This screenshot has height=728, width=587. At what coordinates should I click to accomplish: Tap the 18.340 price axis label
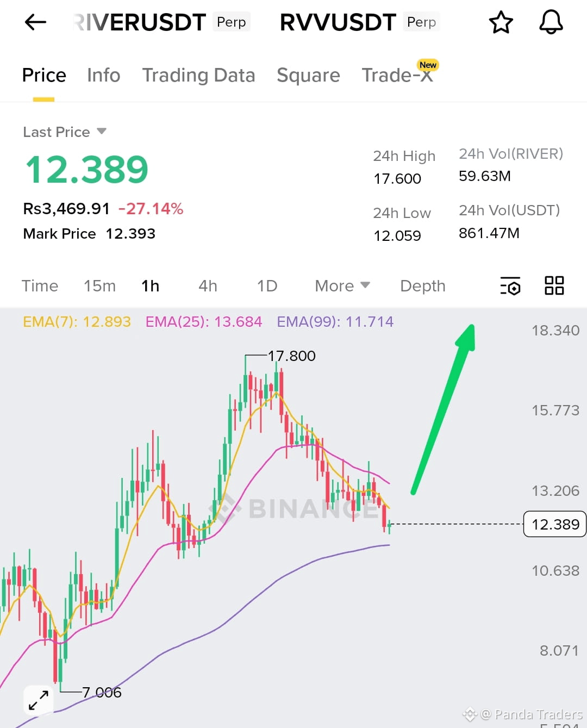click(555, 330)
